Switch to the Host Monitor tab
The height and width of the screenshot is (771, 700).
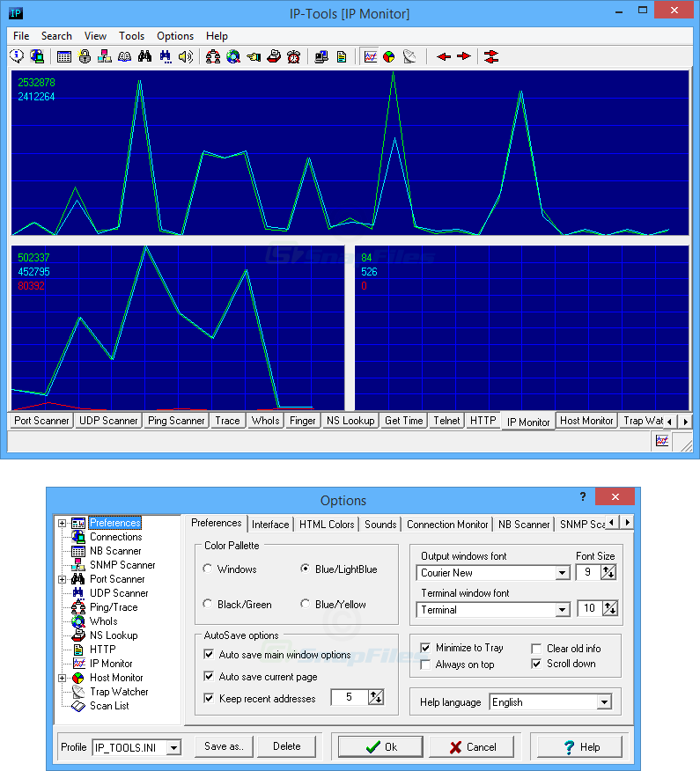point(586,421)
